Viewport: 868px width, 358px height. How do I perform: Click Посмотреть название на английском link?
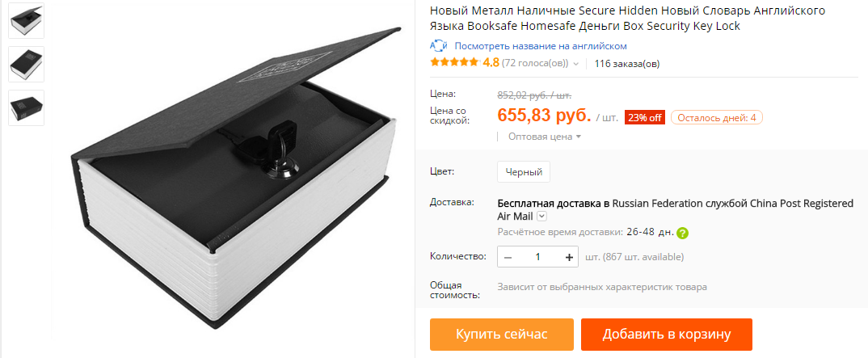541,46
